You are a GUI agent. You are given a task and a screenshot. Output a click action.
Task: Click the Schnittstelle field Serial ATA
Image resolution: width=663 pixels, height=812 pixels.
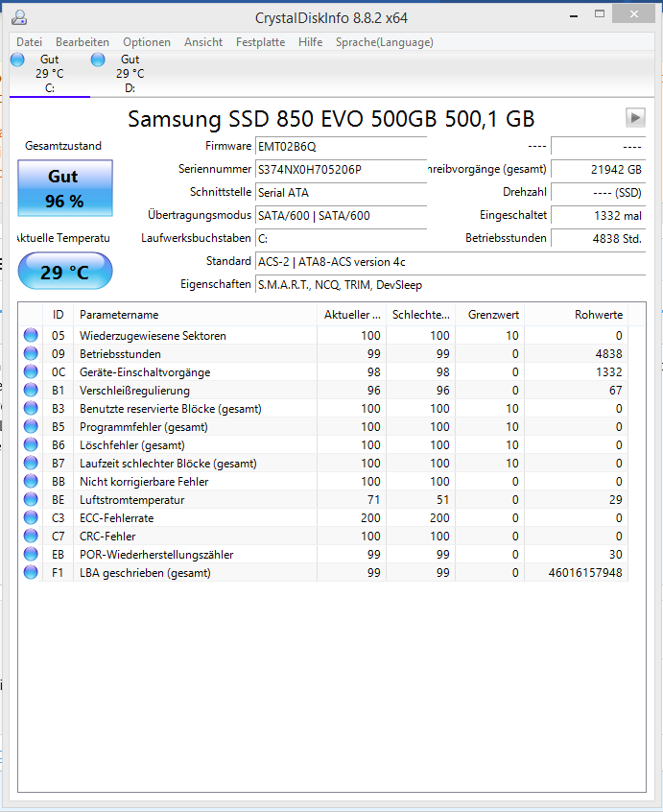pos(341,193)
